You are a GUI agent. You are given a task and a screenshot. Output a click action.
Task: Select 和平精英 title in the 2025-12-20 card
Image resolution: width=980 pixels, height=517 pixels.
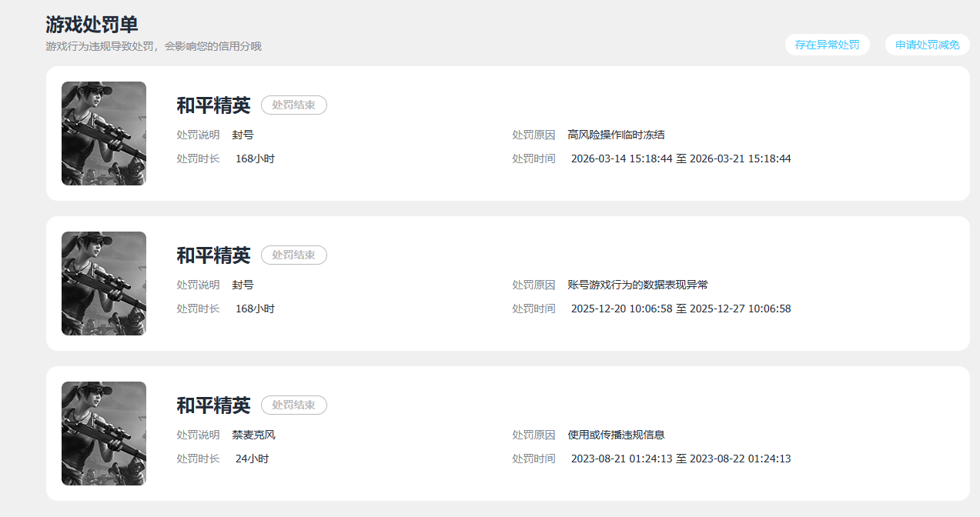213,255
